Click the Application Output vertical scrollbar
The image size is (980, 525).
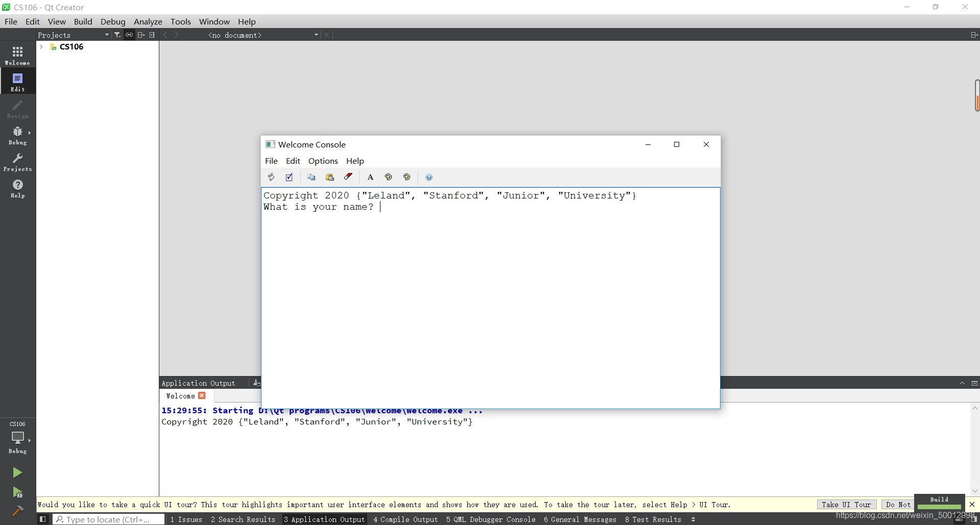coord(975,449)
